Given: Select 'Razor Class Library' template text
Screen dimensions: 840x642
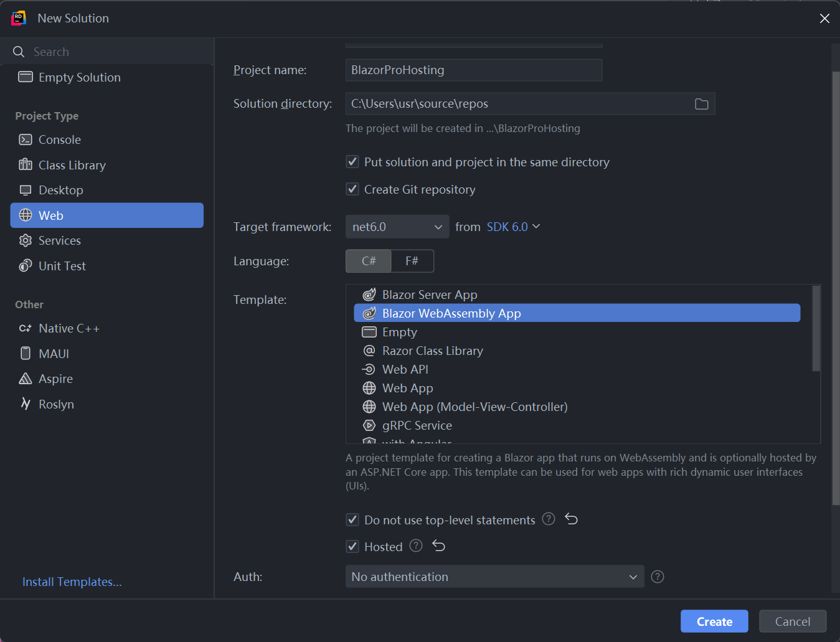Looking at the screenshot, I should pos(433,351).
